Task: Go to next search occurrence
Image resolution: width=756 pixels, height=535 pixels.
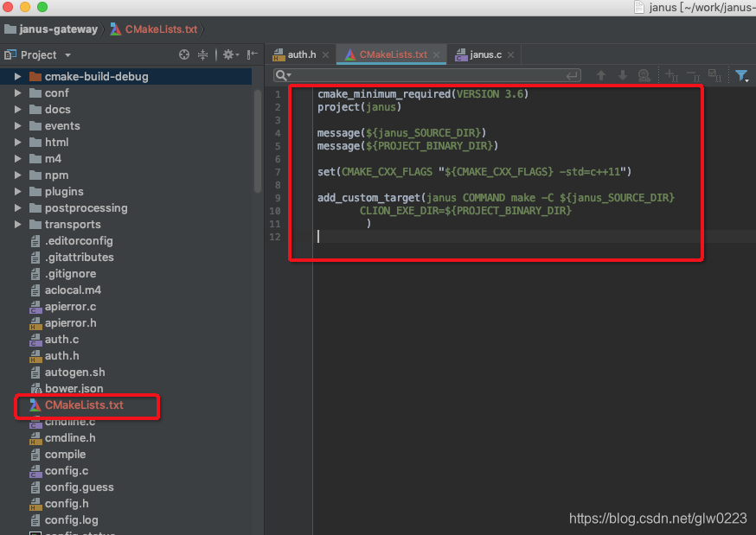Action: tap(623, 75)
